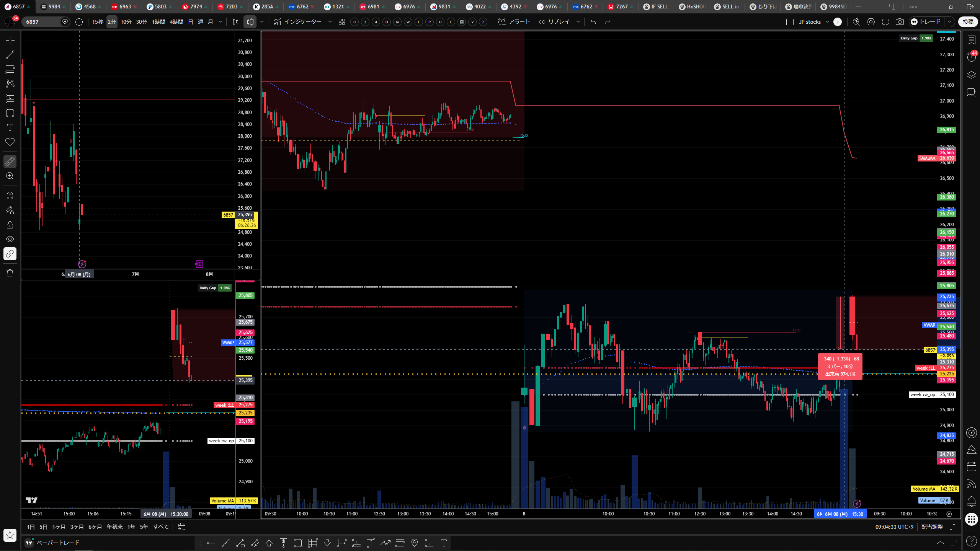This screenshot has height=551, width=980.
Task: Toggle hide all drawings eye icon
Action: 10,239
